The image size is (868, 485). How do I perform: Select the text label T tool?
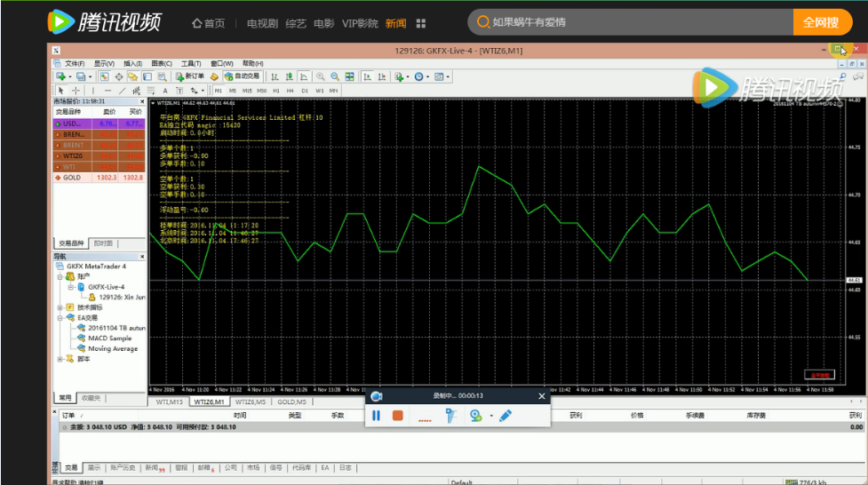coord(179,91)
